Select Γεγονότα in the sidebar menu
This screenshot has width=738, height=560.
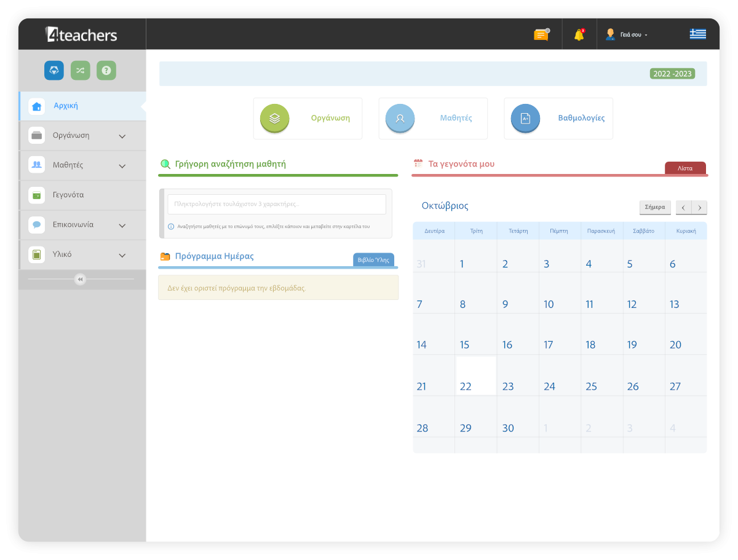pyautogui.click(x=68, y=195)
